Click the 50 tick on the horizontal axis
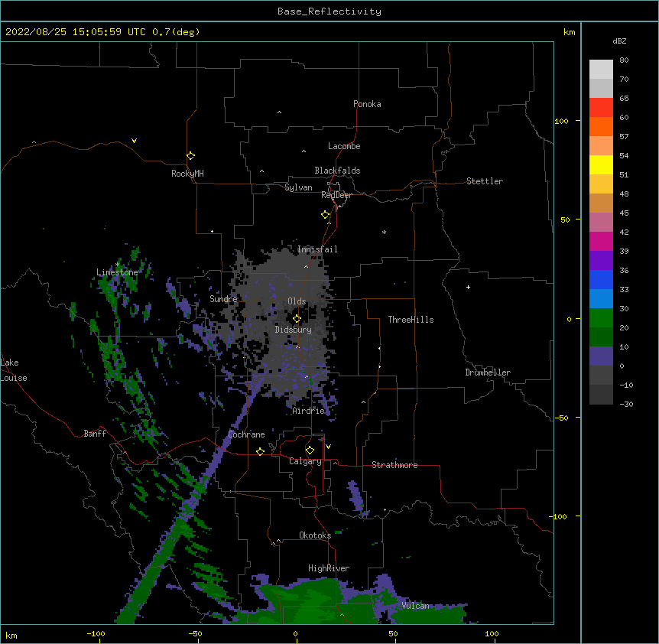Image resolution: width=659 pixels, height=644 pixels. pyautogui.click(x=393, y=633)
